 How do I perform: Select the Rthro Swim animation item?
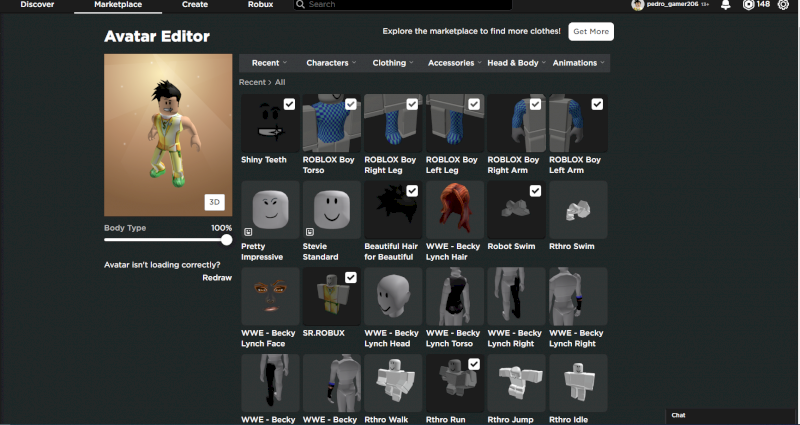pos(577,209)
